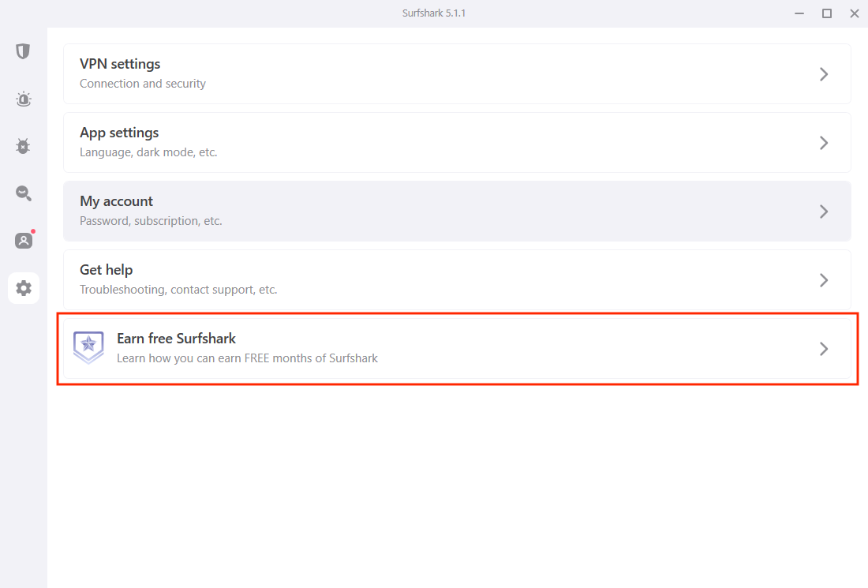Image resolution: width=868 pixels, height=588 pixels.
Task: Maximize the Surfshark window
Action: click(x=826, y=13)
